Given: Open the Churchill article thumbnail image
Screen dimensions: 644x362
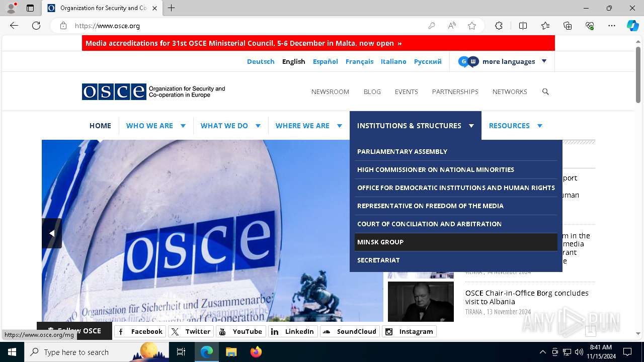Looking at the screenshot, I should point(421,302).
